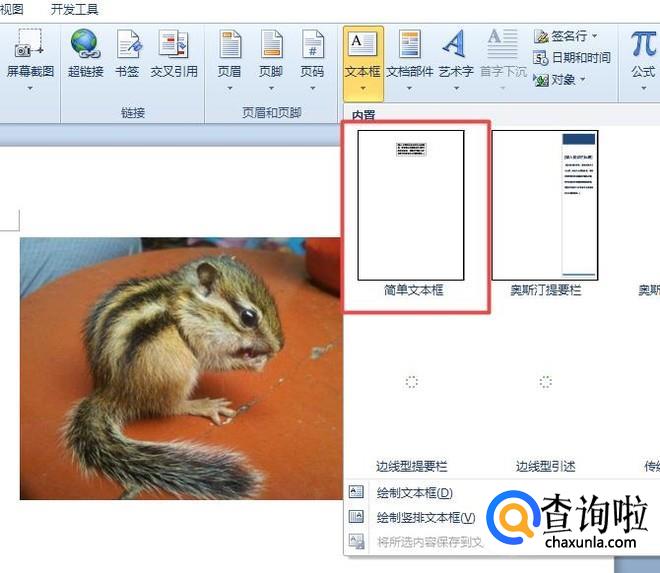Viewport: 660px width, 573px height.
Task: Click the Date and Time (日期和时间) icon
Action: (540, 58)
